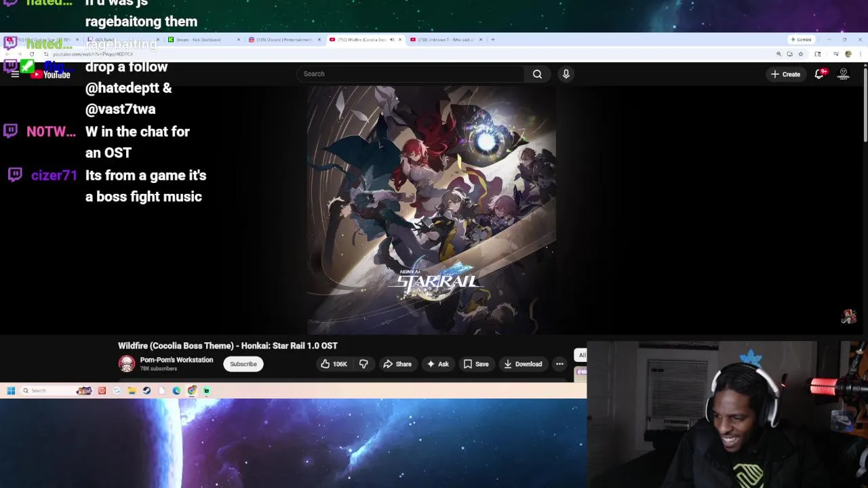This screenshot has width=868, height=488.
Task: Activate voice search microphone icon
Action: click(x=566, y=74)
